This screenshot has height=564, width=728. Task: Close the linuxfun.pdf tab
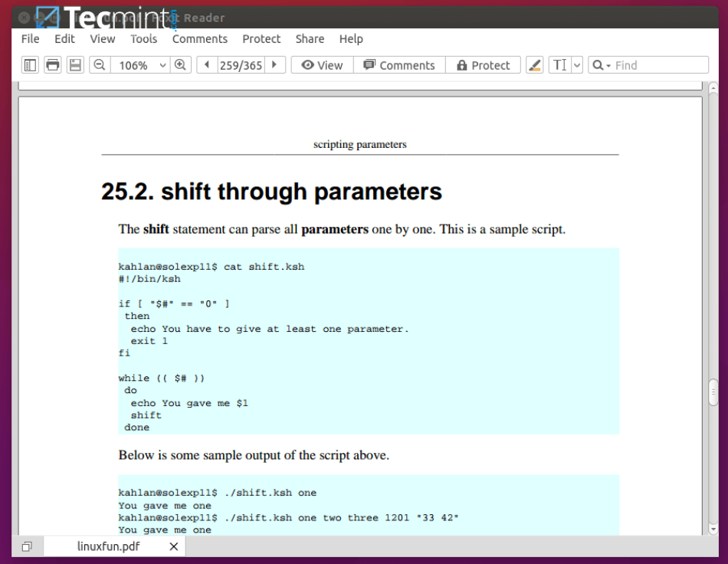[x=174, y=546]
